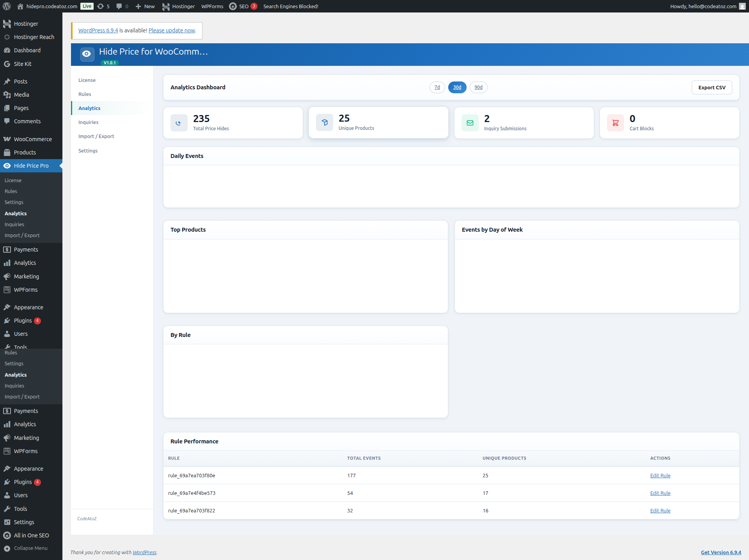
Task: Open the WordPress logo menu in admin bar
Action: pos(7,6)
